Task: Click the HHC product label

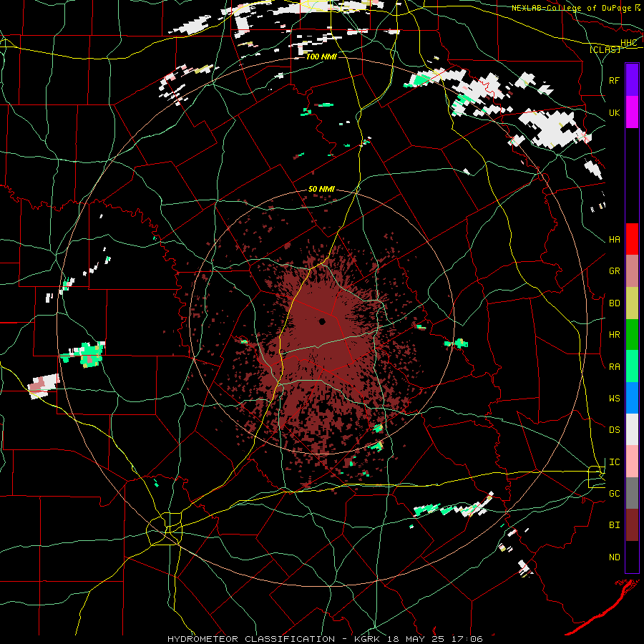Action: click(x=628, y=43)
